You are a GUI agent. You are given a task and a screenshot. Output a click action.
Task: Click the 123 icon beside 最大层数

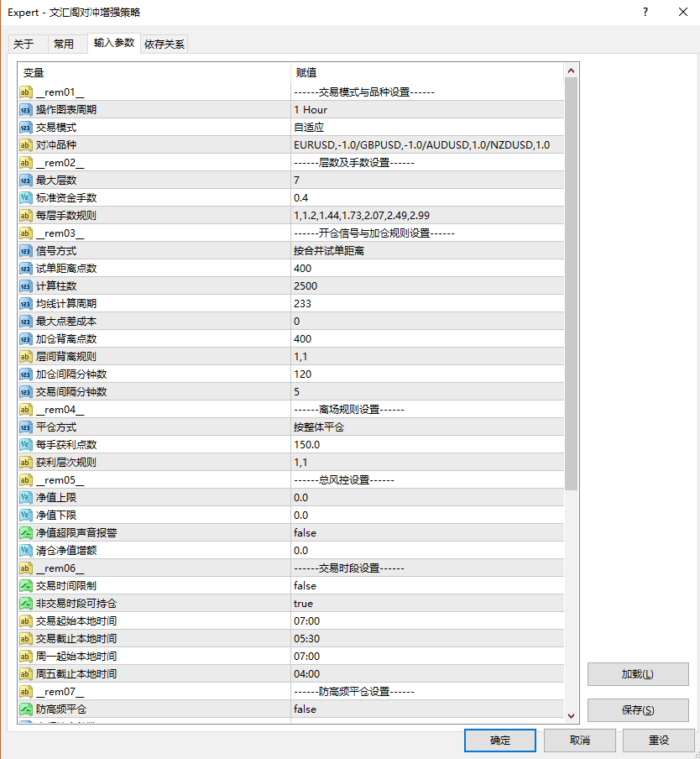pyautogui.click(x=26, y=181)
